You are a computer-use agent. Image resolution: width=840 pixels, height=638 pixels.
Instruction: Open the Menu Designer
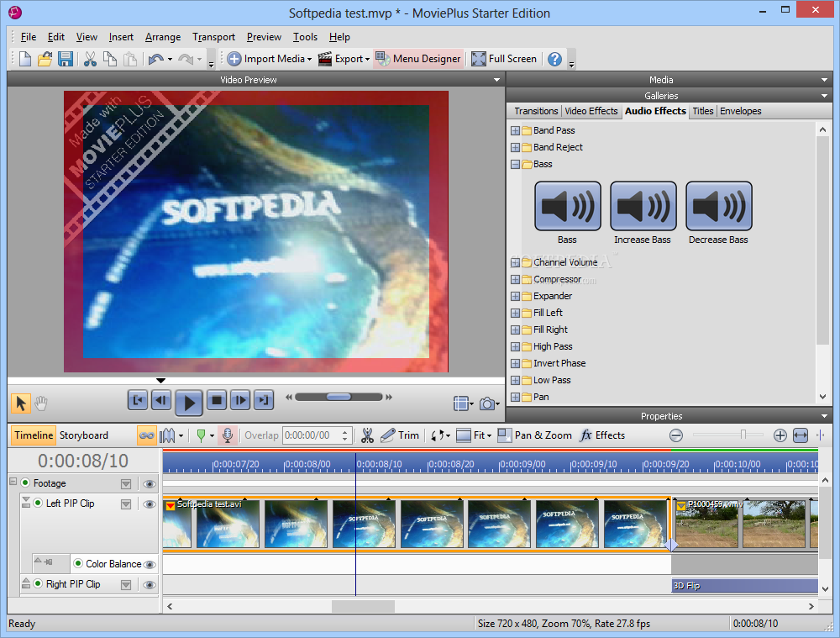417,59
